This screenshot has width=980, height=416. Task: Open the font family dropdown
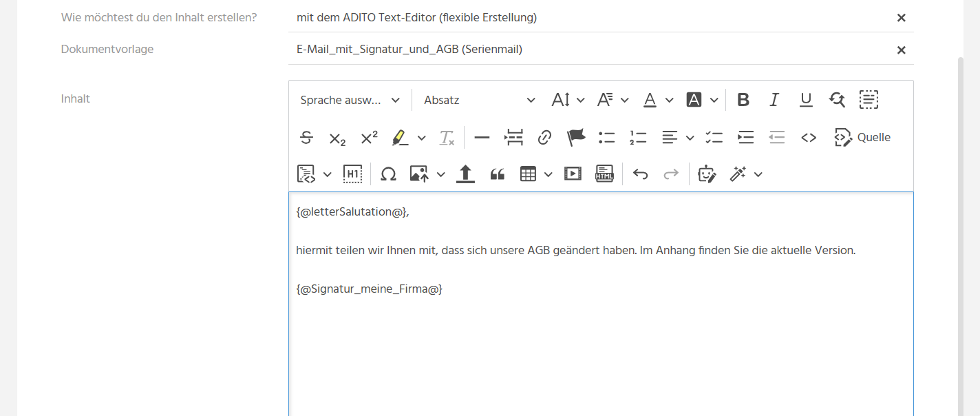coord(612,100)
